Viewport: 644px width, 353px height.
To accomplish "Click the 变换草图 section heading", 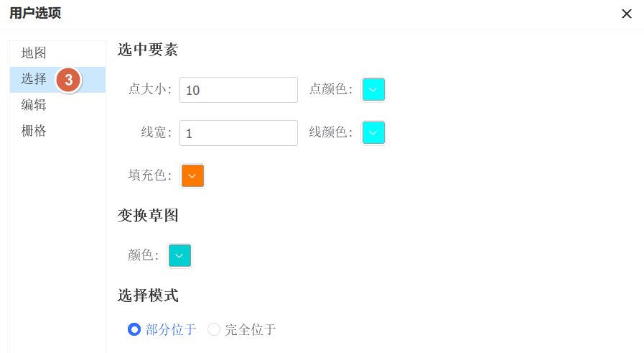I will (x=148, y=216).
